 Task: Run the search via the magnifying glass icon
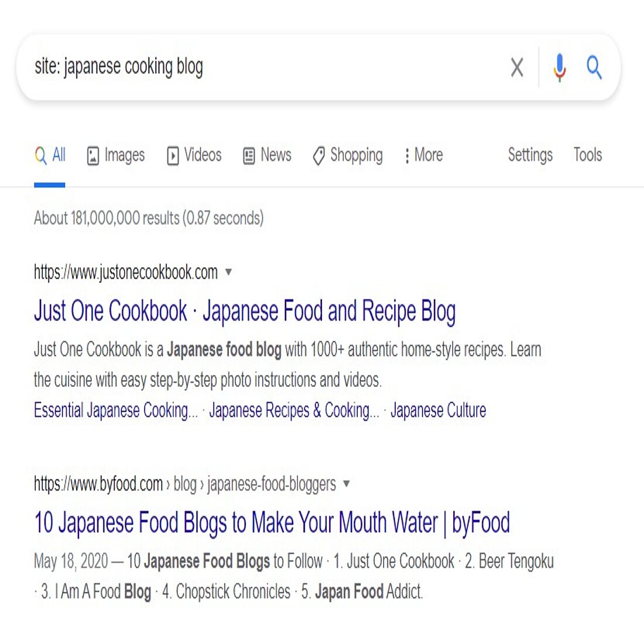[x=594, y=67]
